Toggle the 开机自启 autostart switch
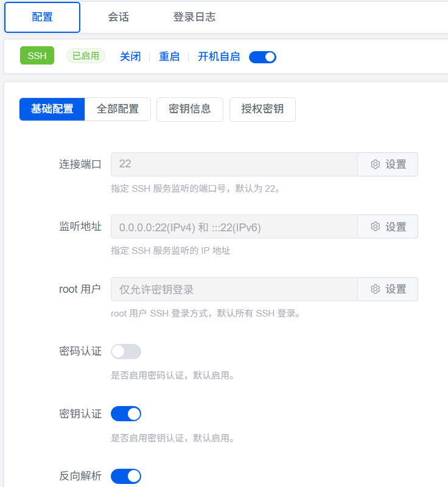Image resolution: width=448 pixels, height=487 pixels. 263,57
